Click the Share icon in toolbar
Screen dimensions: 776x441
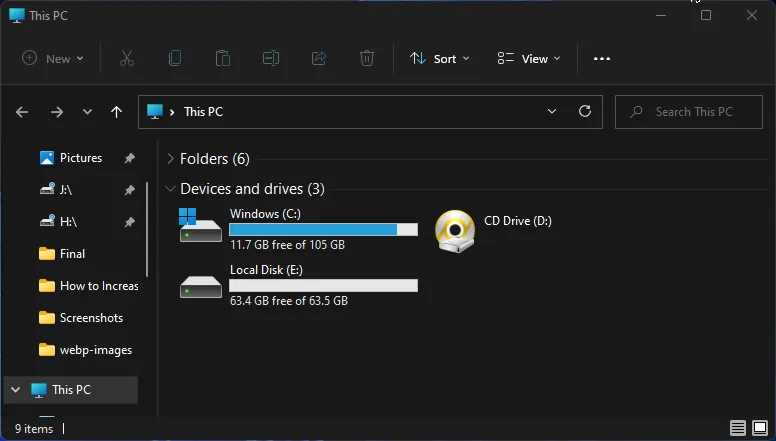tap(319, 59)
